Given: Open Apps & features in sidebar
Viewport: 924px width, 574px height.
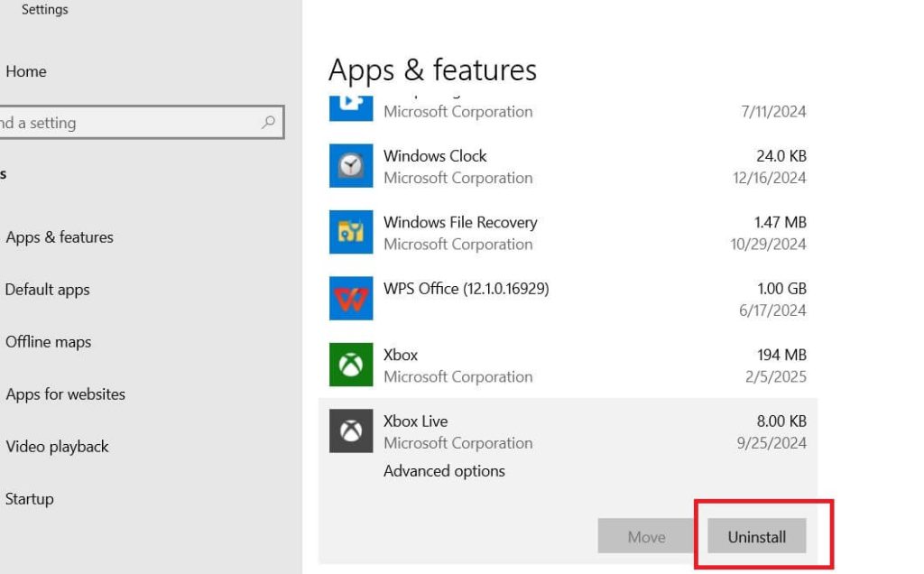Looking at the screenshot, I should [60, 236].
